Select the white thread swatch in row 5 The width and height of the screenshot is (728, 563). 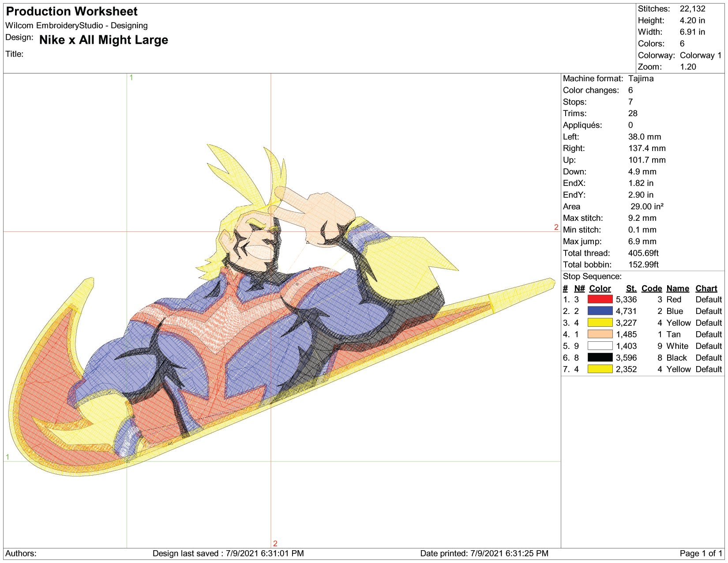(600, 346)
